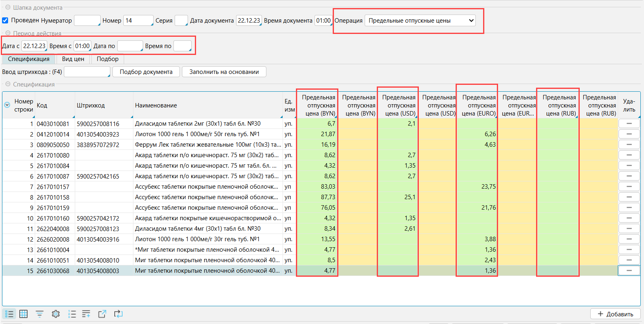The image size is (644, 324).
Task: Switch to the Вид цен tab
Action: tap(73, 59)
